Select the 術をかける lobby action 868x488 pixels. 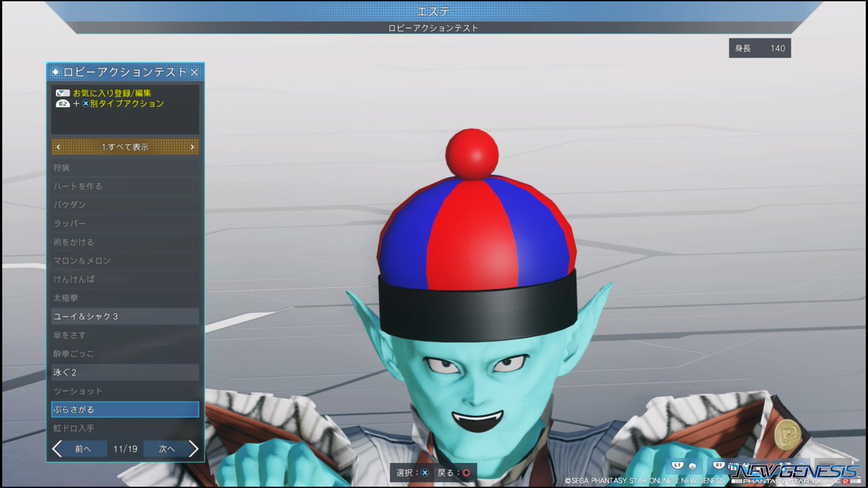click(125, 242)
